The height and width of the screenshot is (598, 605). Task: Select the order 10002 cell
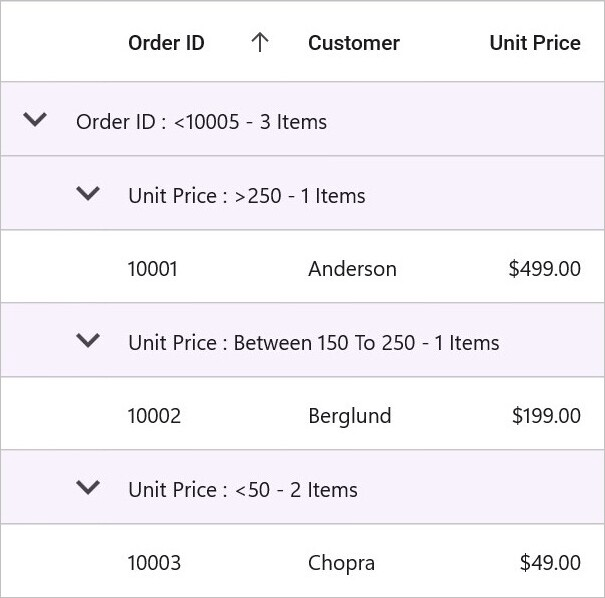point(154,416)
